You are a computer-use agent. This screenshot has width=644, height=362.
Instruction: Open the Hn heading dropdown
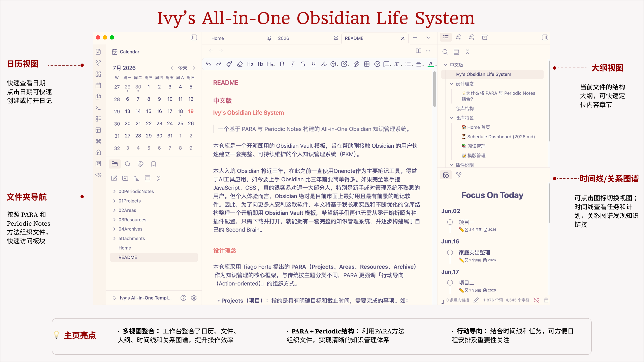click(271, 64)
